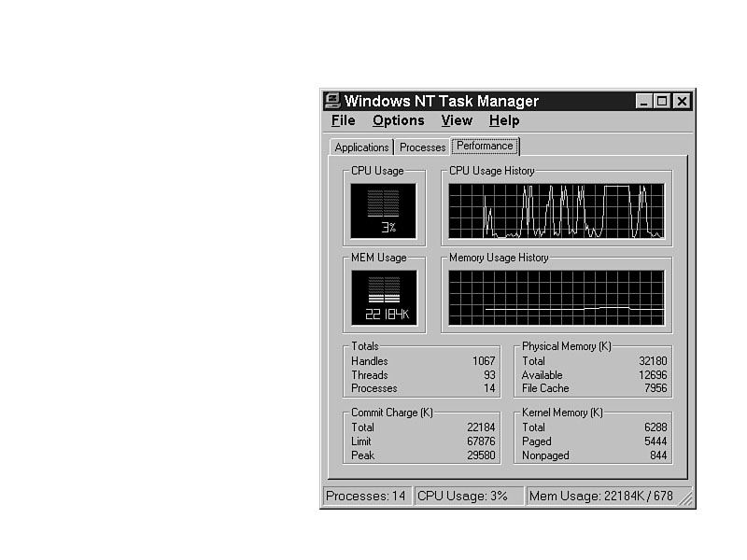Viewport: 747px width, 560px height.
Task: Open the View menu
Action: point(457,120)
